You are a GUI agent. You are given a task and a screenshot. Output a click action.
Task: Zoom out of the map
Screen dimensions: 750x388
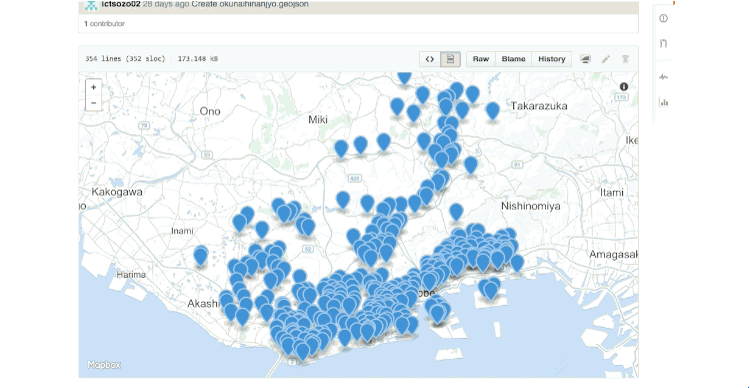(94, 103)
